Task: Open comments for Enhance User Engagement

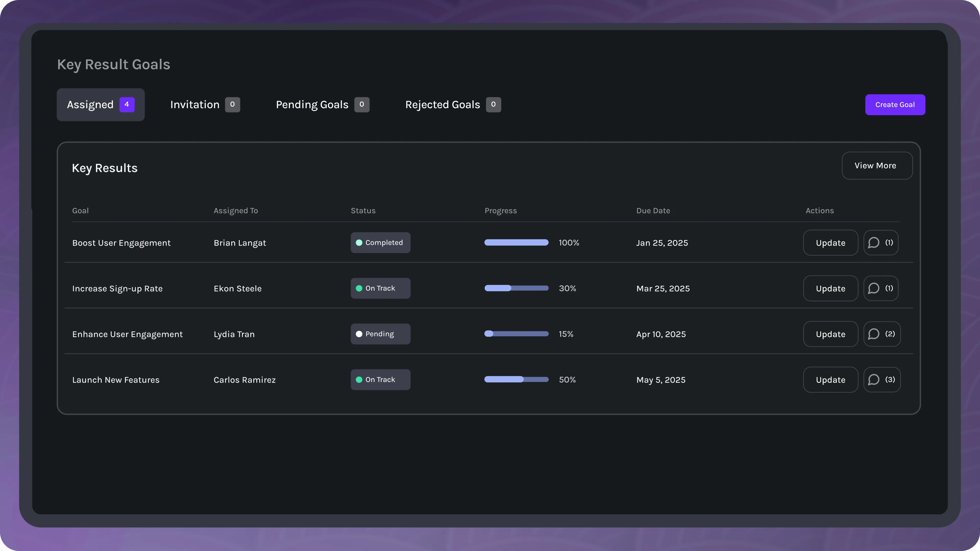Action: (881, 334)
